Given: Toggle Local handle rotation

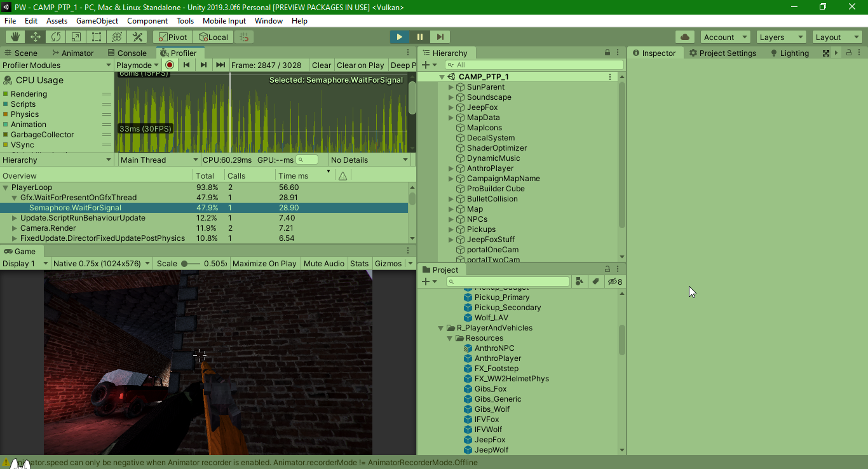Looking at the screenshot, I should coord(213,37).
